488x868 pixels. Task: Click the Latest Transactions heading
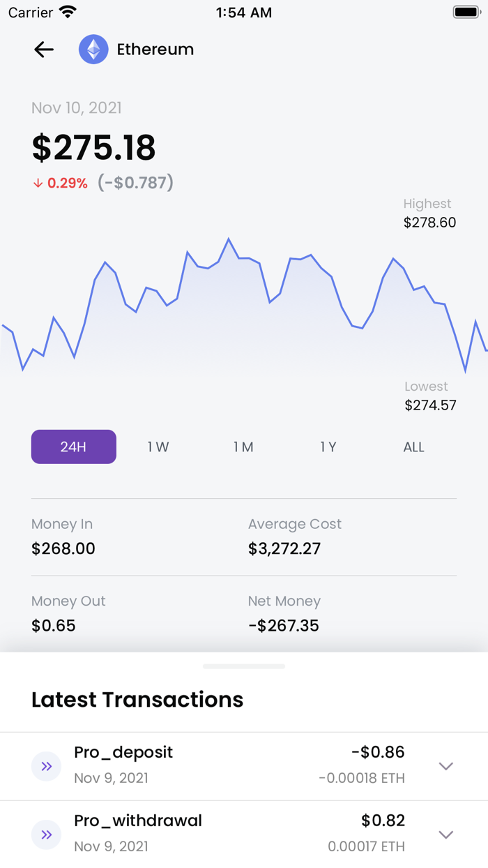click(x=137, y=699)
